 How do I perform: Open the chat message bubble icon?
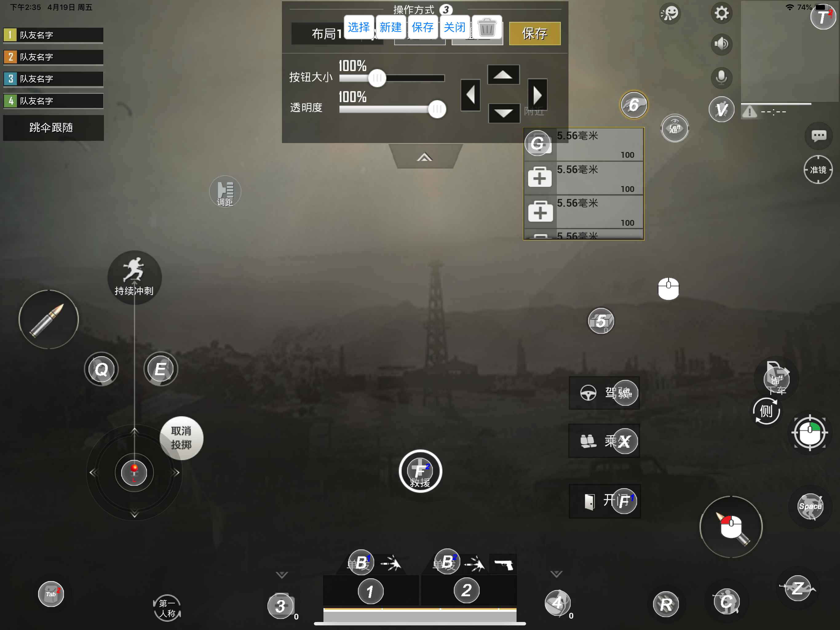click(x=818, y=136)
